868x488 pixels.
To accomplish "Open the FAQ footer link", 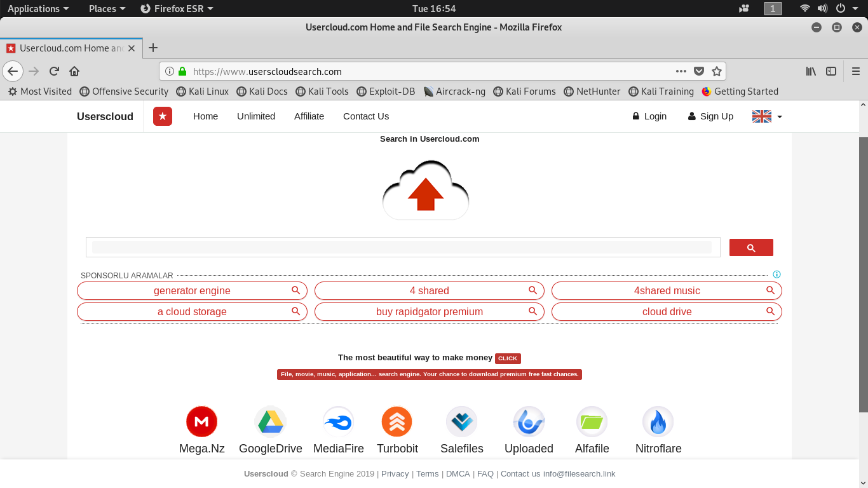I will [x=485, y=474].
